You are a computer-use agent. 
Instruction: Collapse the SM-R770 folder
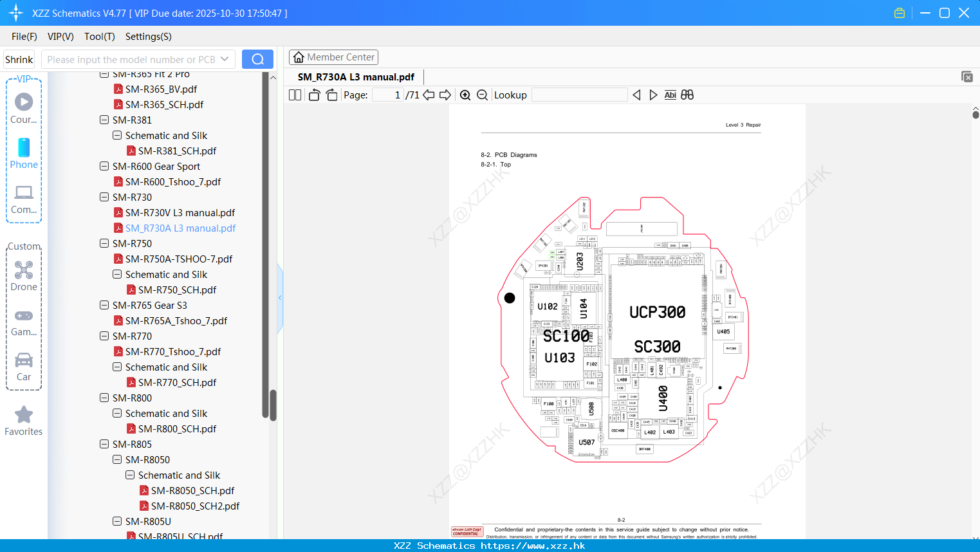point(104,336)
